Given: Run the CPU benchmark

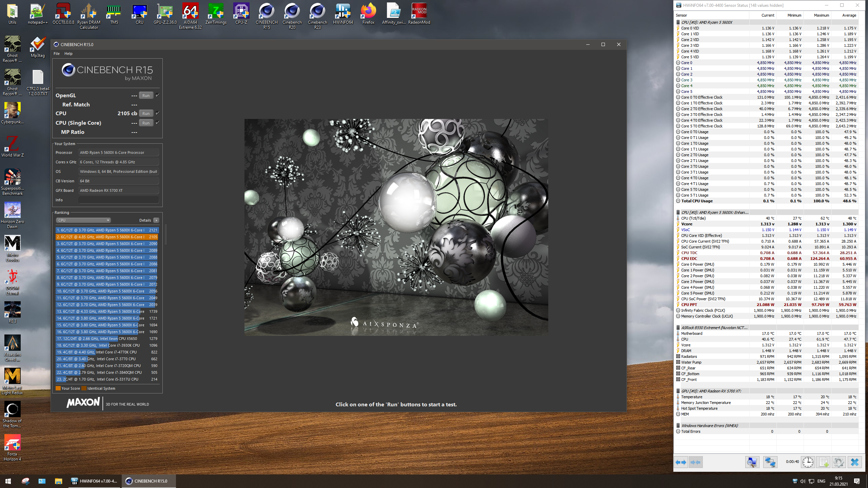Looking at the screenshot, I should pos(146,114).
